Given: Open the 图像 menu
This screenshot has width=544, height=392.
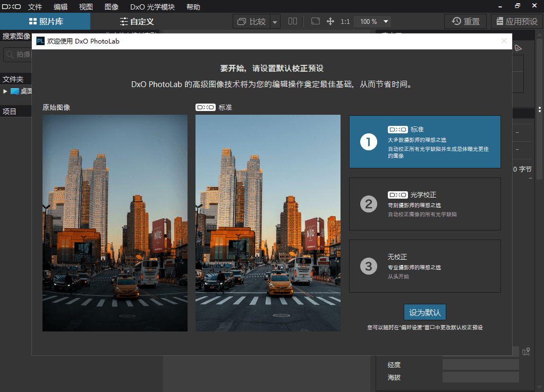Looking at the screenshot, I should click(112, 7).
